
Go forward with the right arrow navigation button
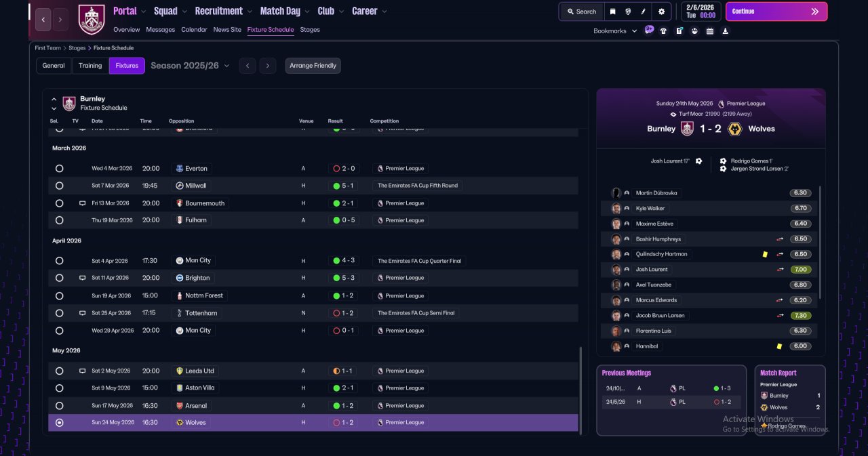point(60,20)
